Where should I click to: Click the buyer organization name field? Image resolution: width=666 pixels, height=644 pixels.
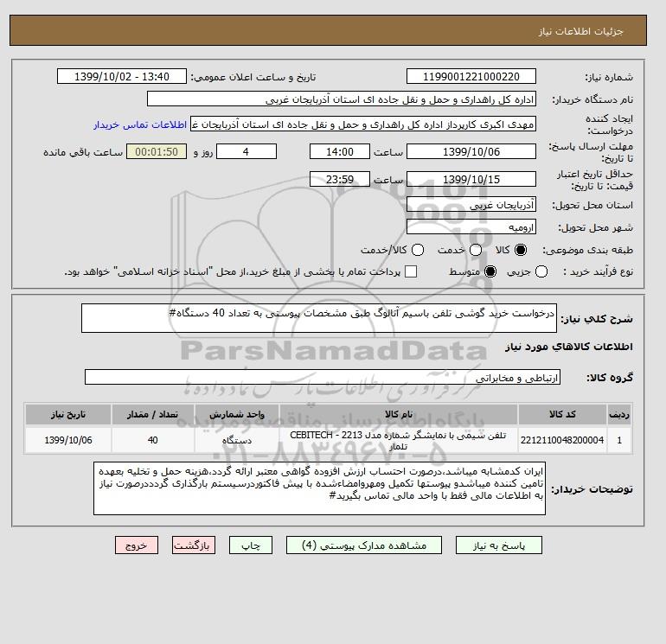tap(342, 99)
